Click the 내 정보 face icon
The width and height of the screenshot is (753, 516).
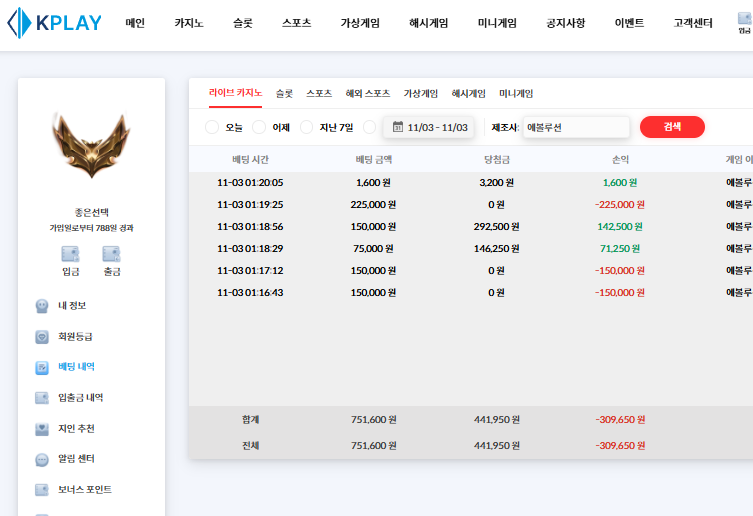(42, 306)
